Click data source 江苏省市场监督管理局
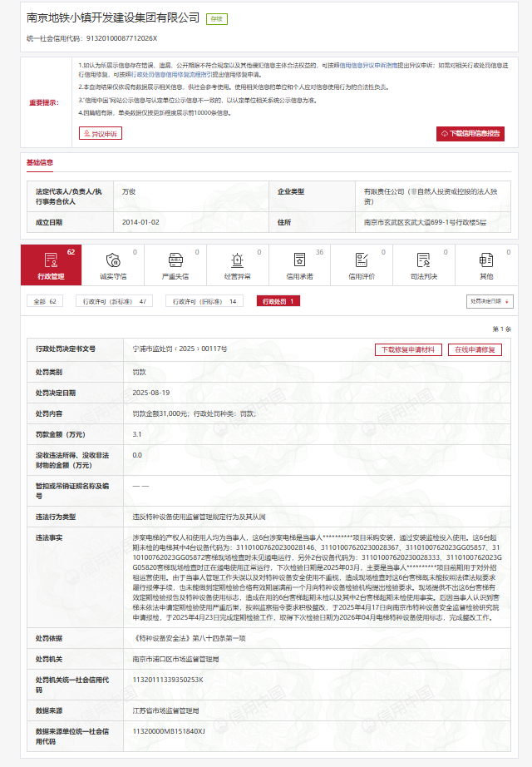Image resolution: width=532 pixels, height=767 pixels. click(165, 710)
